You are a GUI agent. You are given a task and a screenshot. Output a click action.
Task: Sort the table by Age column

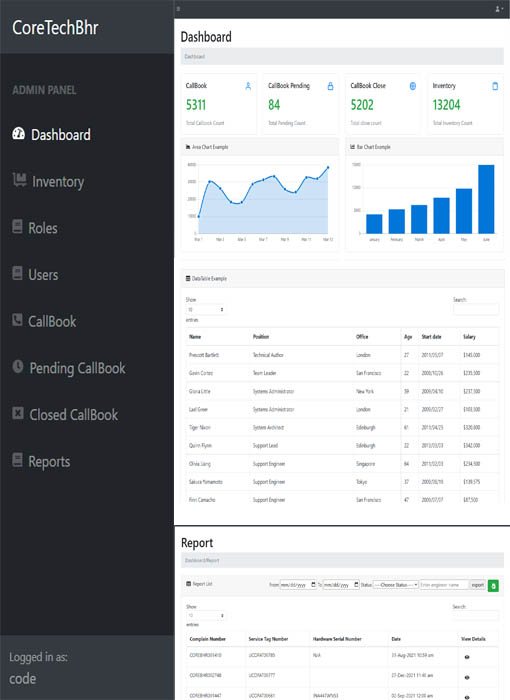[410, 337]
